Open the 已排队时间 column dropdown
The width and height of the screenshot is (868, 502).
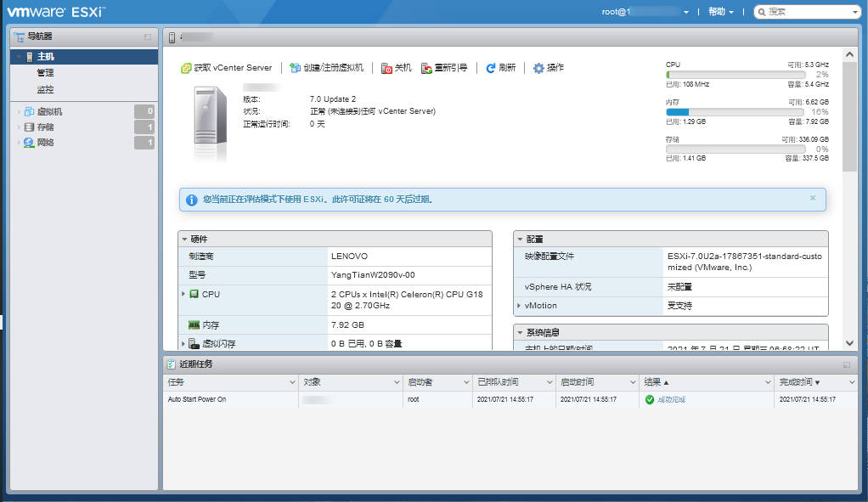pyautogui.click(x=550, y=382)
